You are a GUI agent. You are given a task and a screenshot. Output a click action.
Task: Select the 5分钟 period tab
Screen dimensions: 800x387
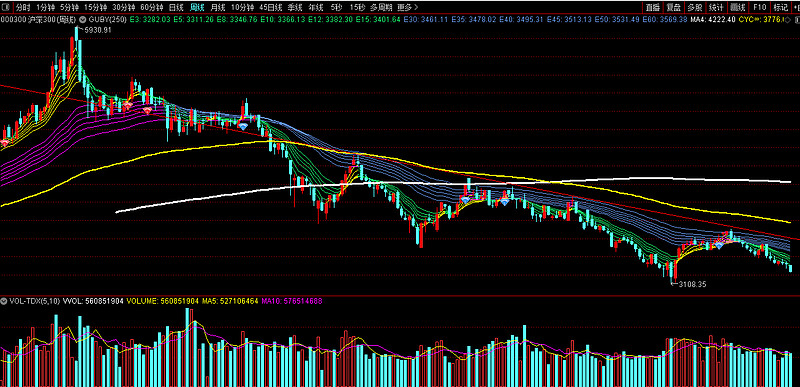click(x=68, y=7)
